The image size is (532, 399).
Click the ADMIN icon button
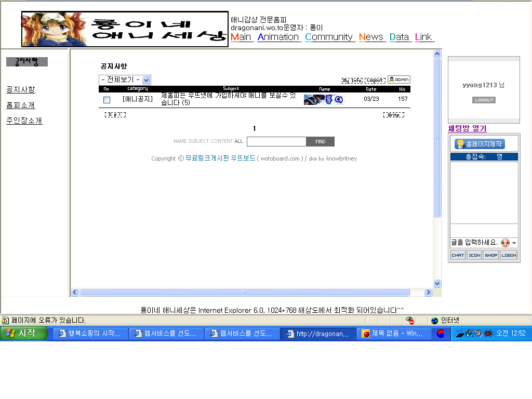click(x=398, y=79)
